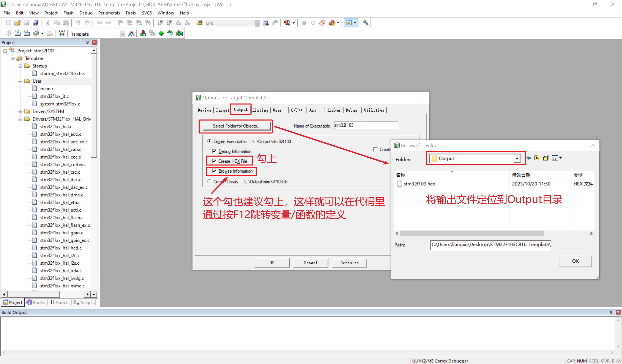Click the Open file toolbar icon
The image size is (622, 364).
(x=17, y=23)
